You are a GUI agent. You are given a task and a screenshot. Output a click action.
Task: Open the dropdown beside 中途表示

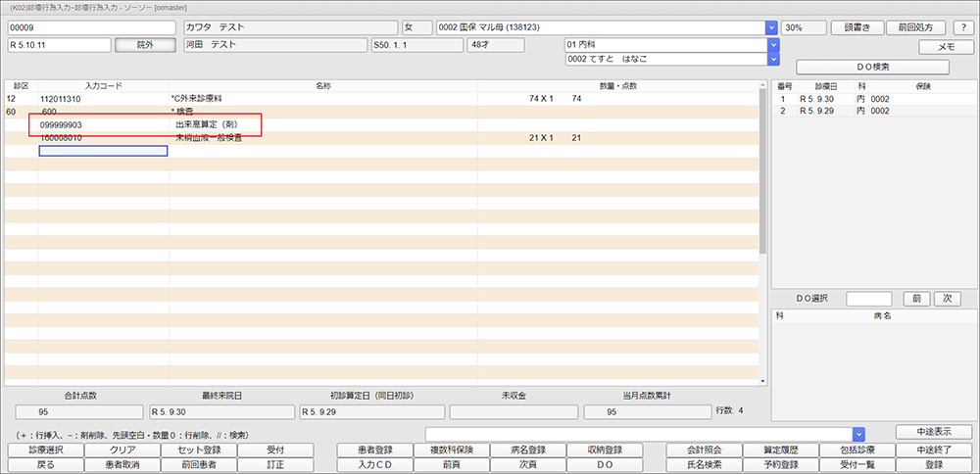(x=857, y=433)
